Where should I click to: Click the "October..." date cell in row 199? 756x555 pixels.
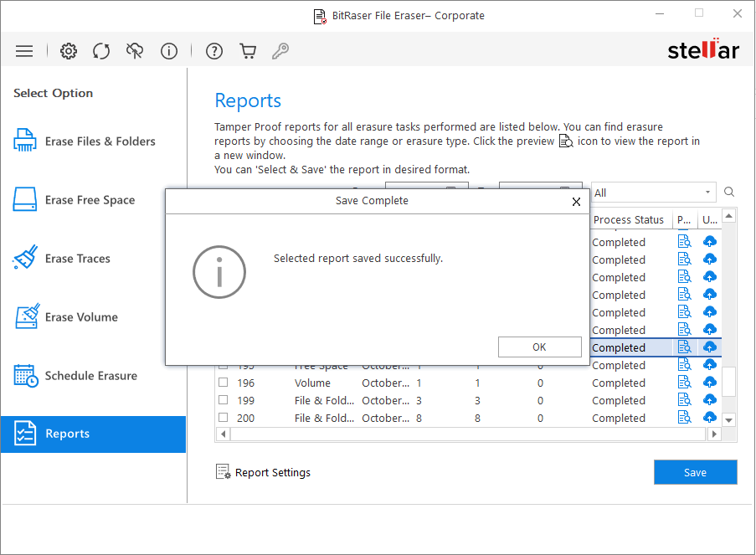coord(386,400)
